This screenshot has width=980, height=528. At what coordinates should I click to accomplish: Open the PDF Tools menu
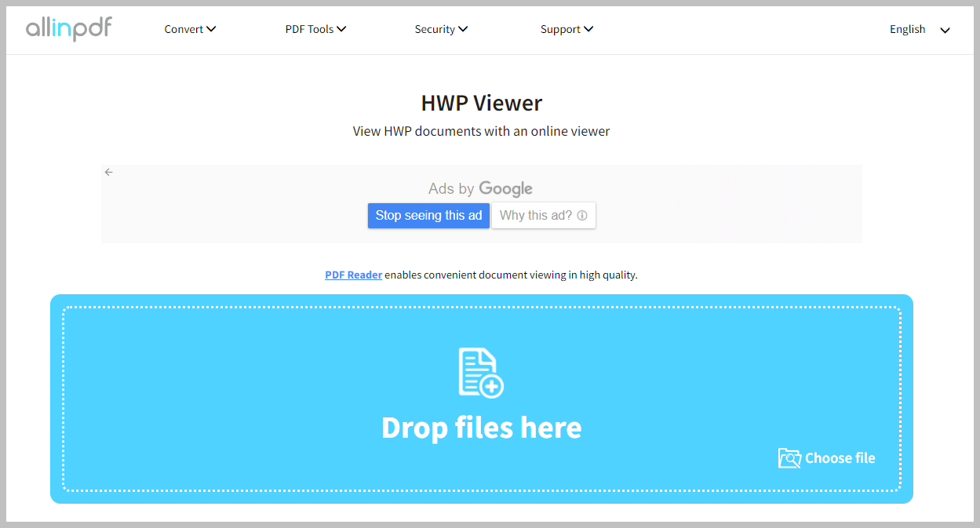[315, 29]
